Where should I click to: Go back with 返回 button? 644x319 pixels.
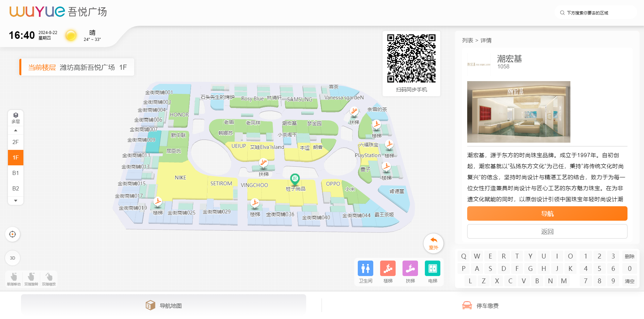click(x=547, y=231)
